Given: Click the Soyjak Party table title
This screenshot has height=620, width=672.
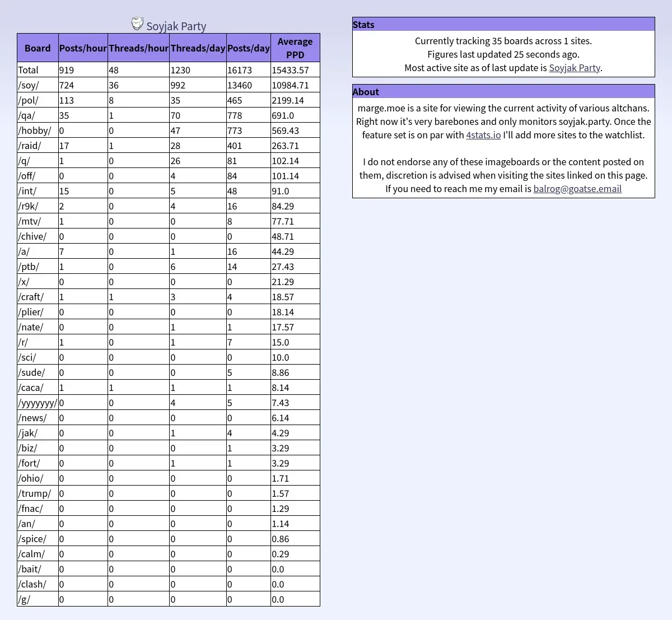Looking at the screenshot, I should [176, 26].
